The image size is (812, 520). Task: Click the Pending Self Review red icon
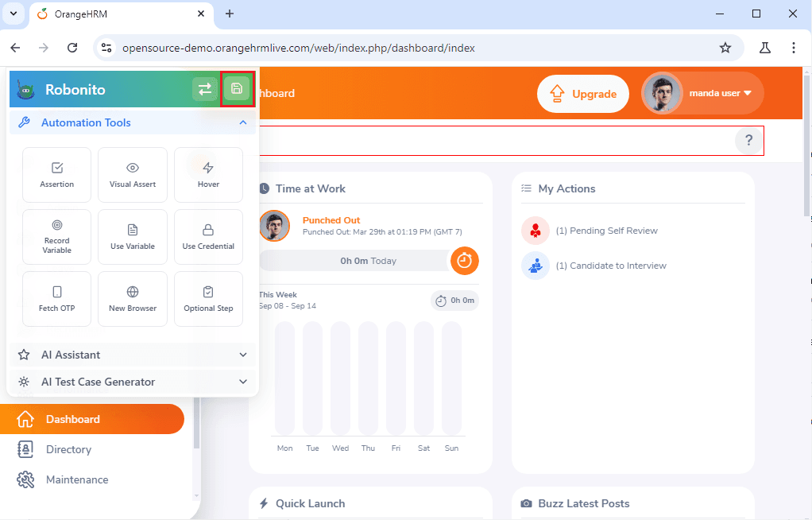click(x=535, y=231)
